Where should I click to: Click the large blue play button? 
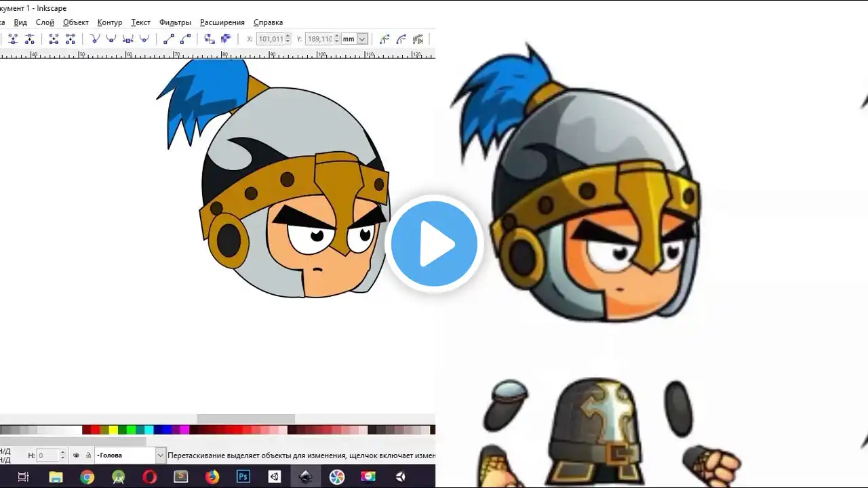(434, 243)
